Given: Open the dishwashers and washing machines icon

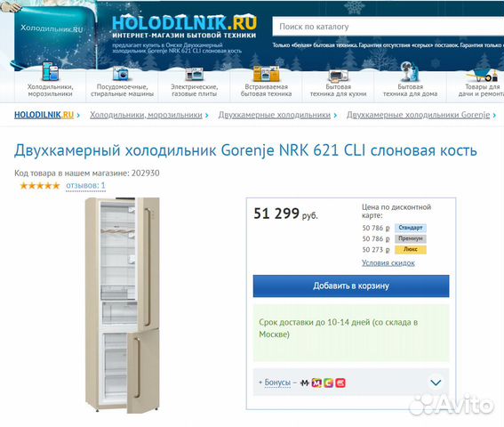Looking at the screenshot, I should 122,73.
